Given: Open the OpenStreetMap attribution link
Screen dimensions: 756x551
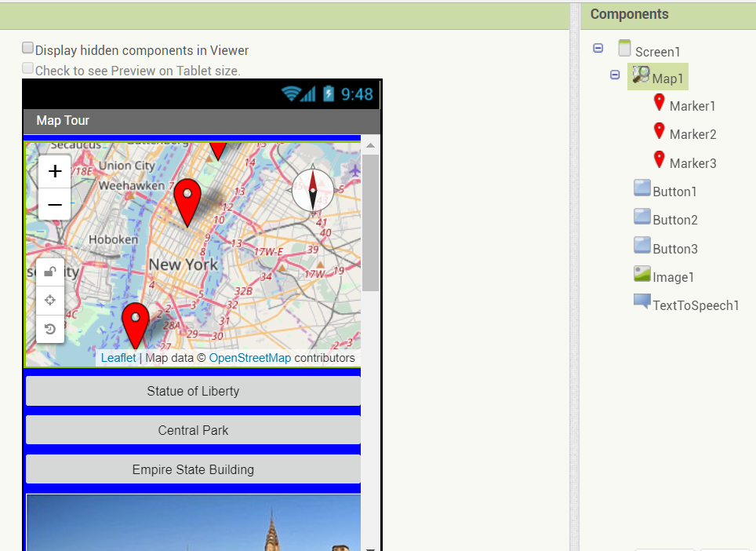Looking at the screenshot, I should pyautogui.click(x=249, y=358).
